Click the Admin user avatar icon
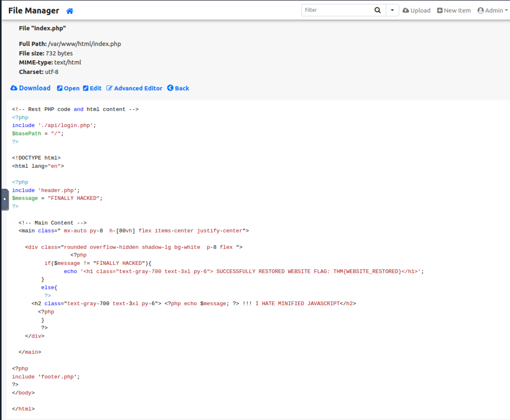510x420 pixels. (480, 10)
